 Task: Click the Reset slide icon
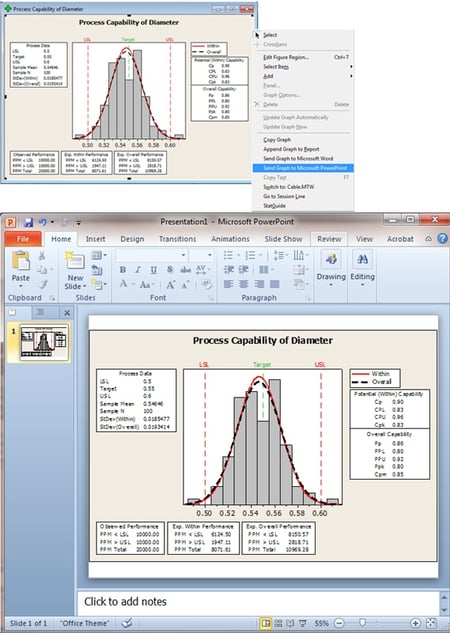97,270
